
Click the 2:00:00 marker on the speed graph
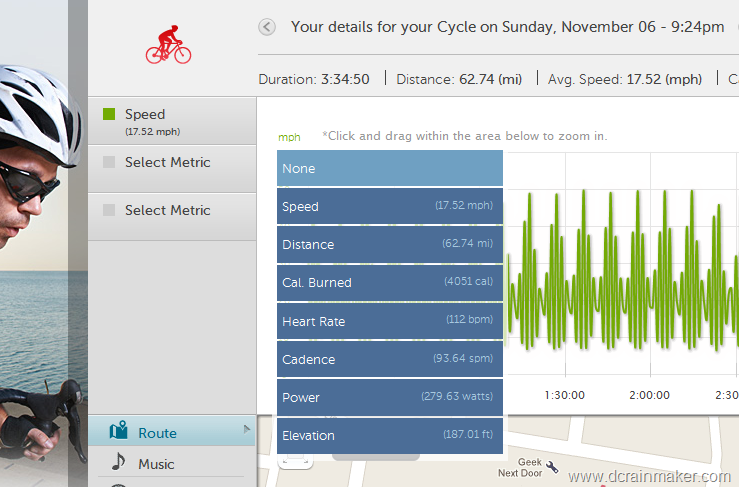(649, 395)
